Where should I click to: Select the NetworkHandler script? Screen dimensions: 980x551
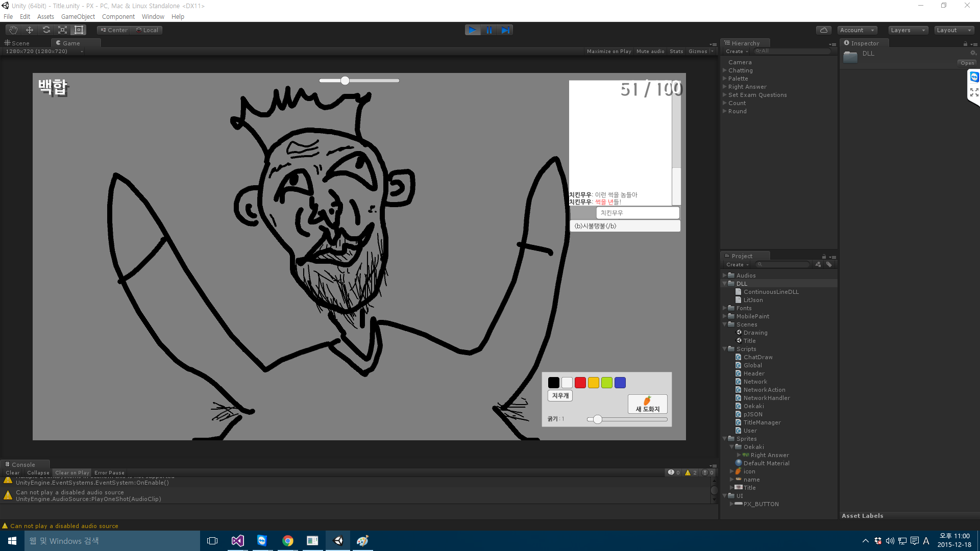[x=766, y=398]
